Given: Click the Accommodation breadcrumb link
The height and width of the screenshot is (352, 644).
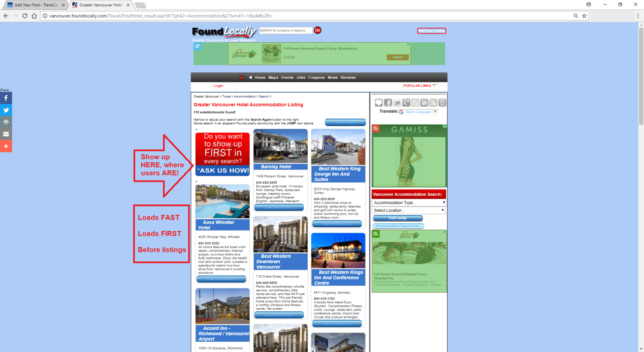Looking at the screenshot, I should 245,97.
